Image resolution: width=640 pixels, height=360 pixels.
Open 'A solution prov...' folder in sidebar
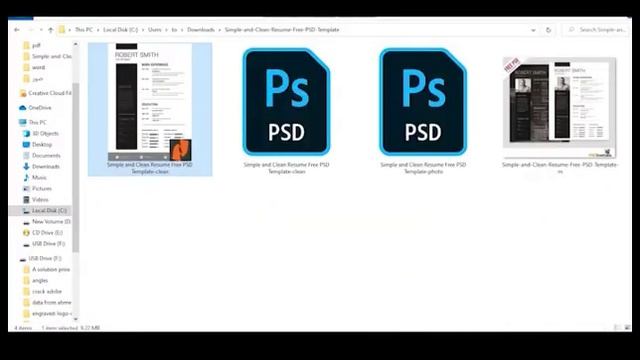pos(47,269)
